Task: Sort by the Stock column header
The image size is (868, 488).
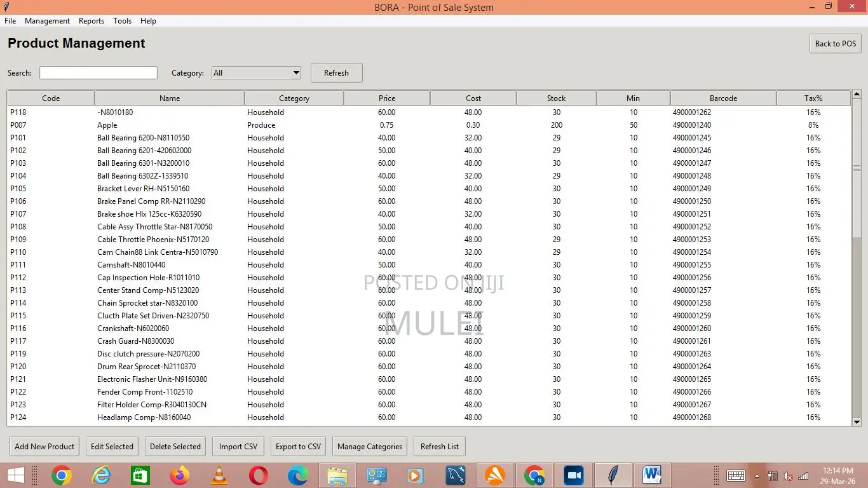Action: tap(556, 98)
